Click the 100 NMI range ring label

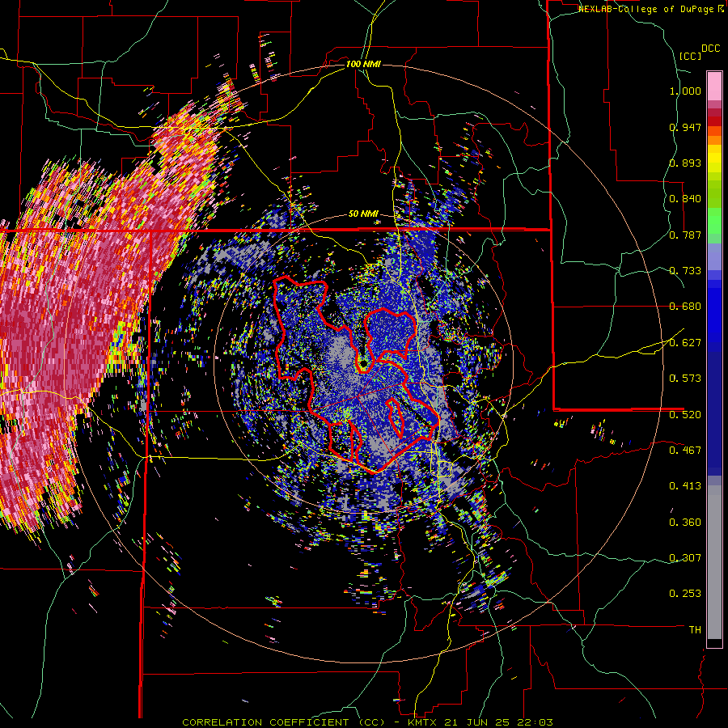coord(363,64)
